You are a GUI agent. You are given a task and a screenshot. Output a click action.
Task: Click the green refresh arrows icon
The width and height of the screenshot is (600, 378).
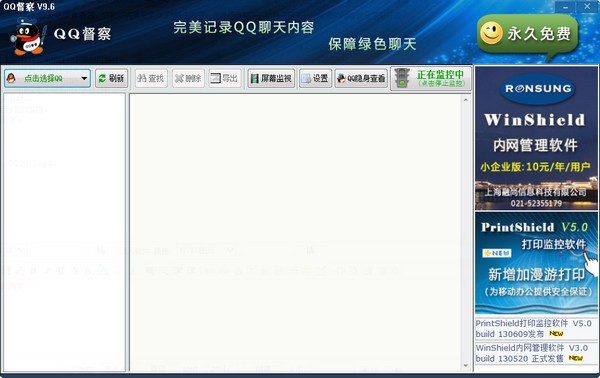click(102, 78)
